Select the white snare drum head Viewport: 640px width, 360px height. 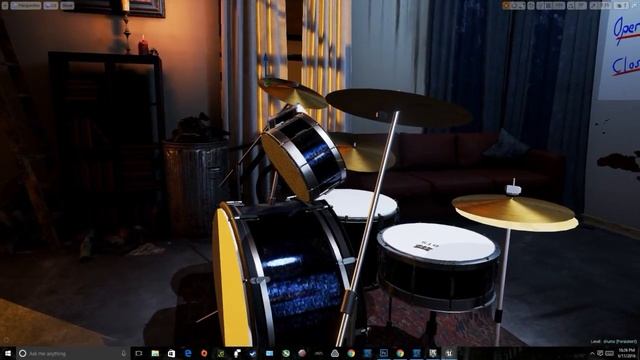[439, 243]
